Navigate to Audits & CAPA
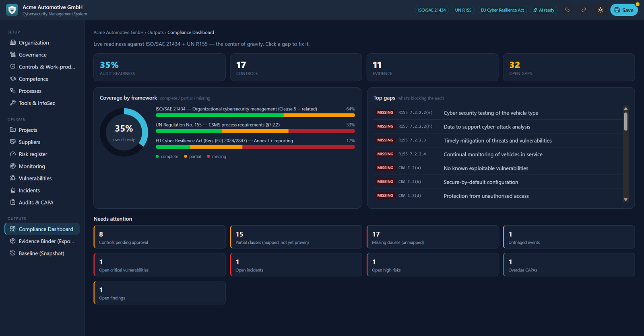Viewport: 644px width, 336px height. pos(42,203)
